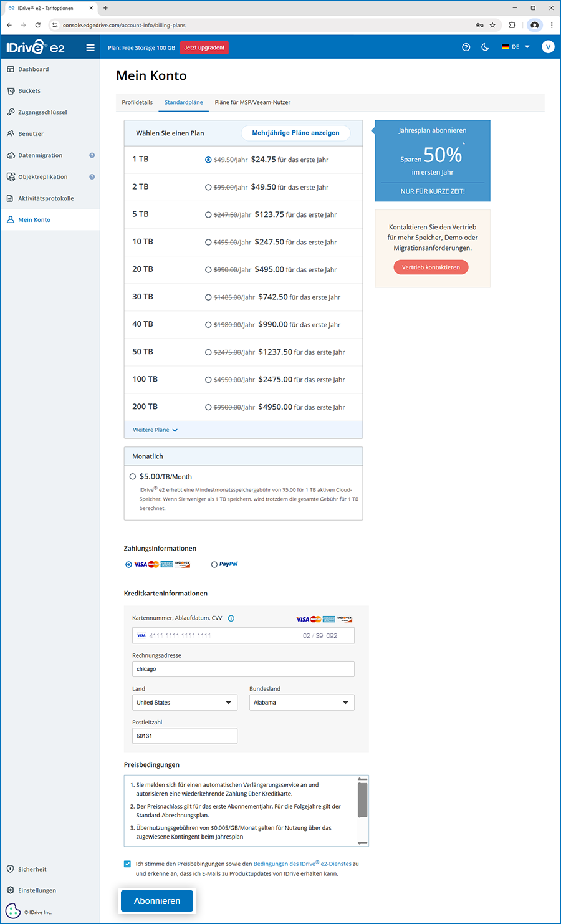Switch to the Profildetails tab

tap(137, 102)
